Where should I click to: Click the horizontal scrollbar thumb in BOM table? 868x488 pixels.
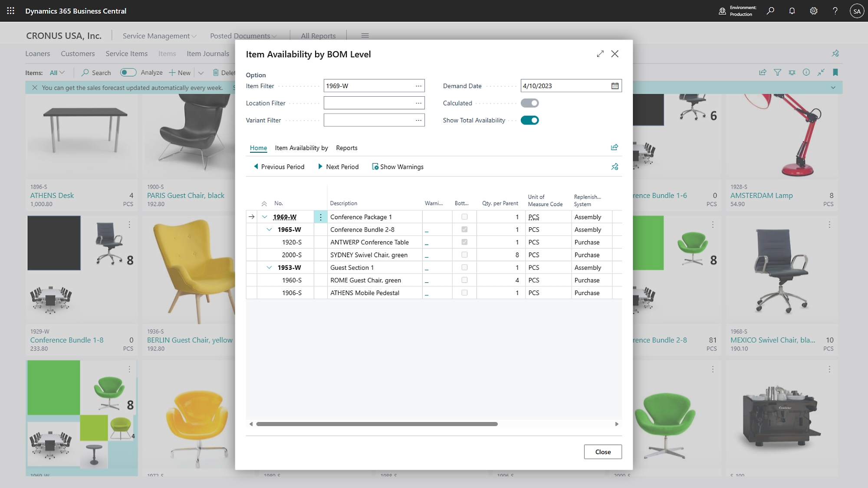(x=377, y=424)
